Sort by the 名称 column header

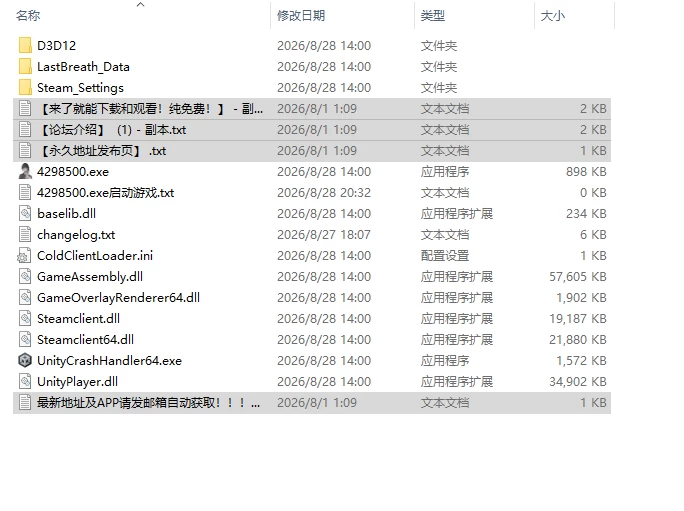[28, 16]
